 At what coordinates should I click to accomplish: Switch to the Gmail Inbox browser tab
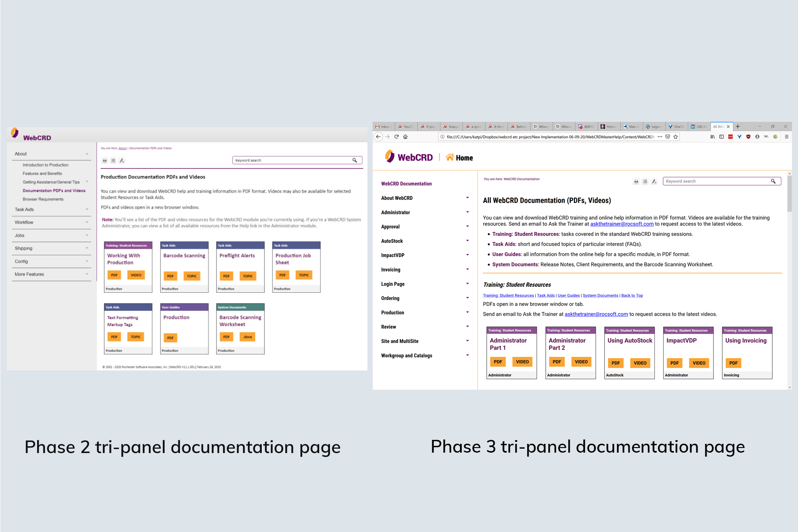383,126
